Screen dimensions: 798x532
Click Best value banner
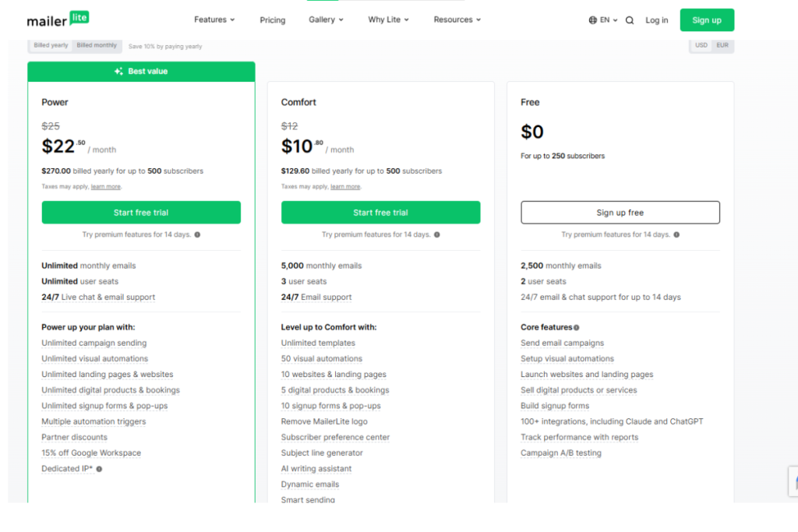coord(141,72)
